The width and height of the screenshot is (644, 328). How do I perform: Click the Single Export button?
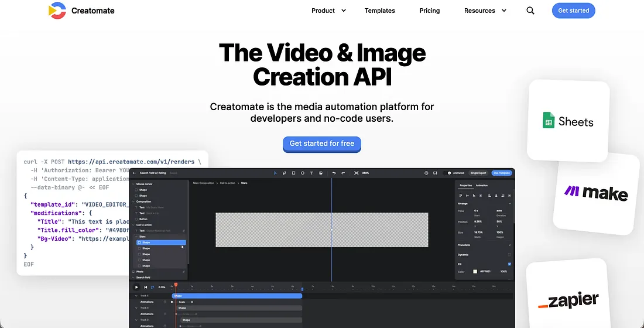[x=478, y=173]
